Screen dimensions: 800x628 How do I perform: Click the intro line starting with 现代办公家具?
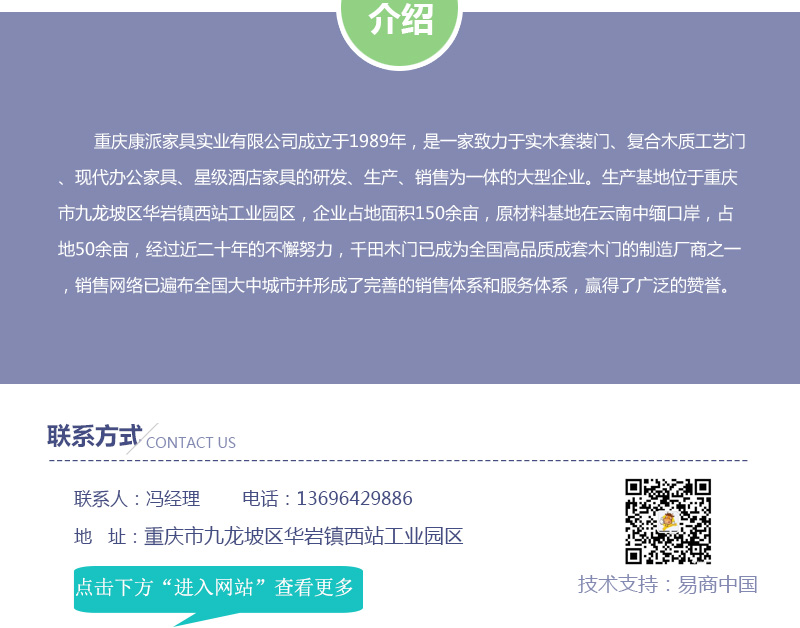[x=398, y=178]
